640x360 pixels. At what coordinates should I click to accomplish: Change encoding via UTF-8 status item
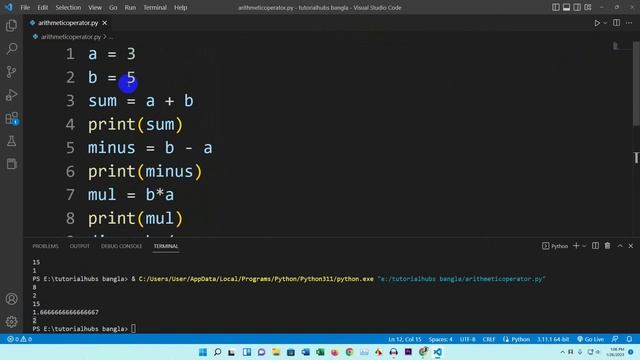click(x=467, y=339)
